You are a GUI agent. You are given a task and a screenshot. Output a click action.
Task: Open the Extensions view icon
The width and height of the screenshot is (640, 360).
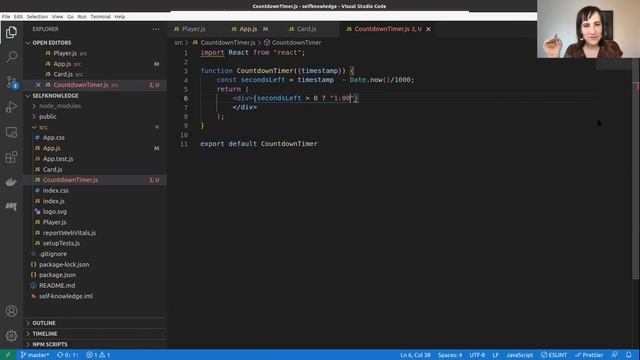(11, 157)
